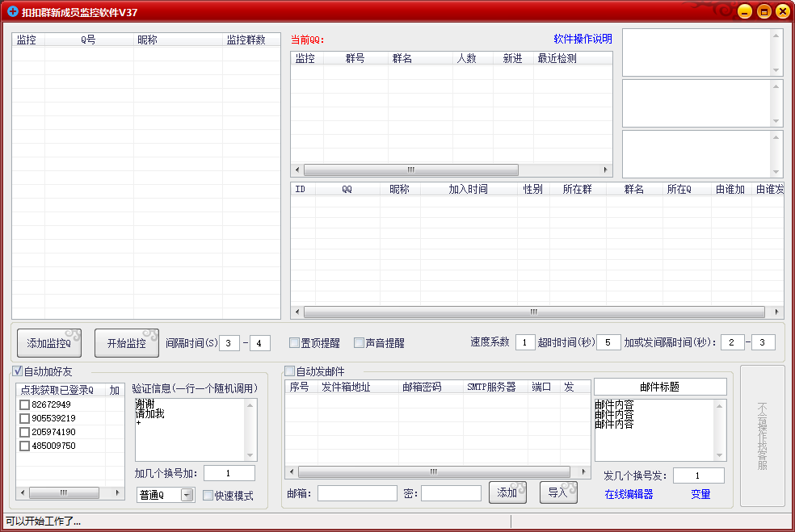Click the 开始监控 button
This screenshot has height=532, width=795.
point(126,343)
